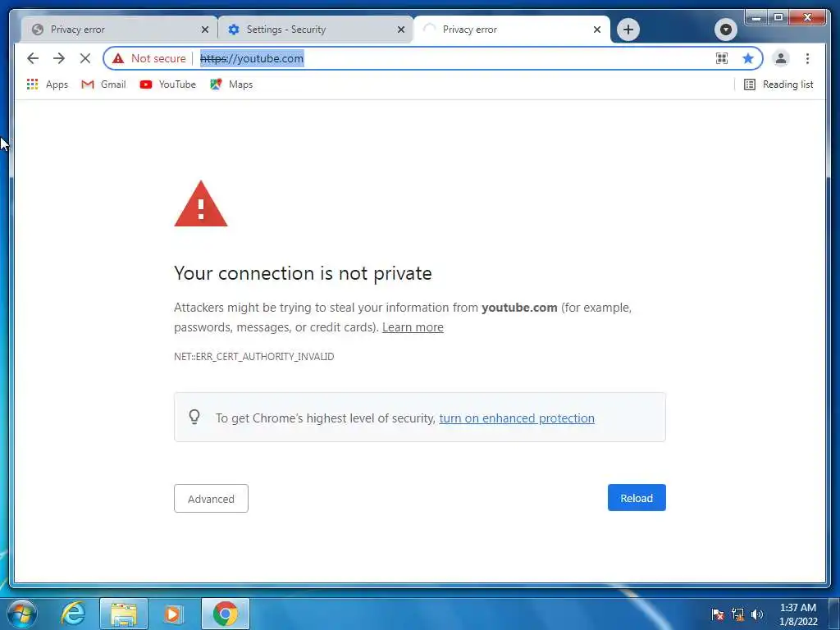Open the Chrome profile avatar

(781, 58)
